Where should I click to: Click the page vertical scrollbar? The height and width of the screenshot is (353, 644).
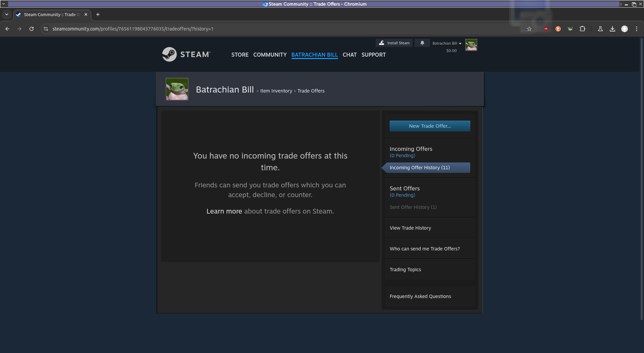pos(642,179)
